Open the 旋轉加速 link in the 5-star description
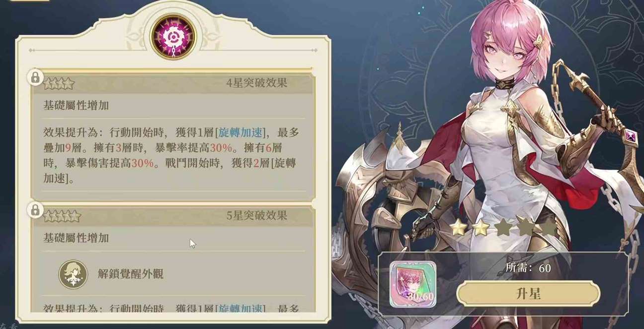Viewport: 644px width, 329px height. (x=241, y=309)
